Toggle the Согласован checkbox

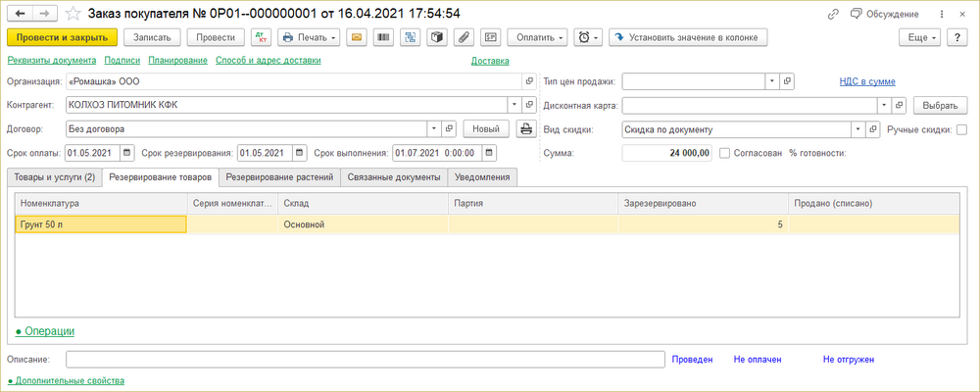click(x=724, y=153)
